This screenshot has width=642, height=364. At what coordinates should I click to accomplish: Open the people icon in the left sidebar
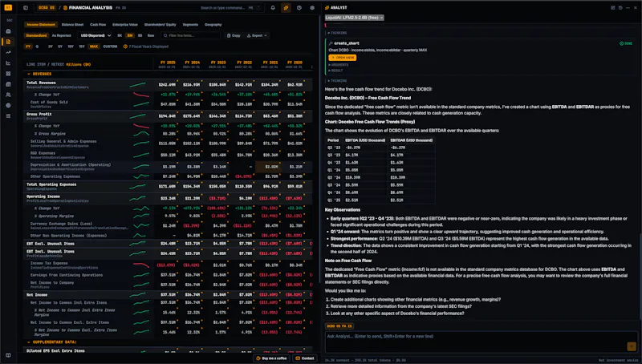click(8, 95)
